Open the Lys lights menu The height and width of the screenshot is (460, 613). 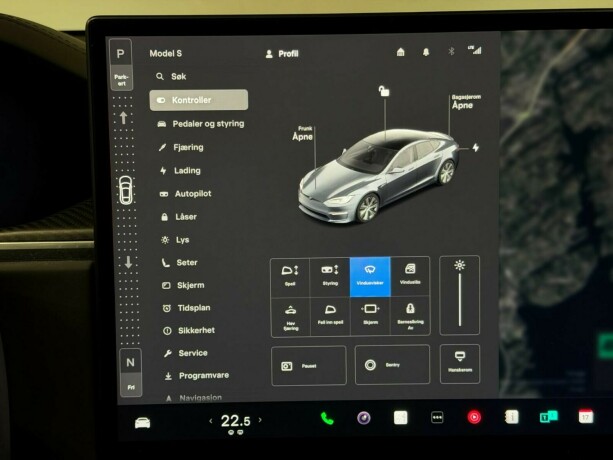(175, 240)
